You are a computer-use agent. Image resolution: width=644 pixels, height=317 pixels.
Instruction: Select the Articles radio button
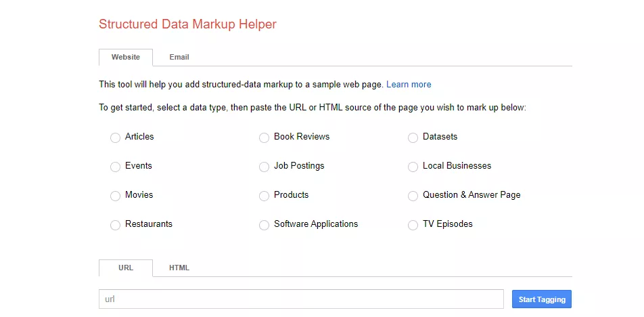pyautogui.click(x=115, y=138)
